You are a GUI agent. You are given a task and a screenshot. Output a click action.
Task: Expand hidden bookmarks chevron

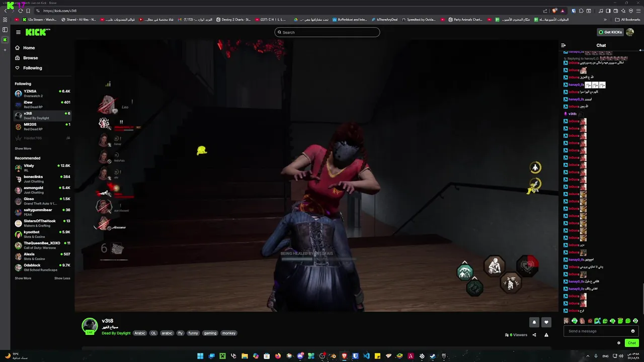[x=605, y=20]
